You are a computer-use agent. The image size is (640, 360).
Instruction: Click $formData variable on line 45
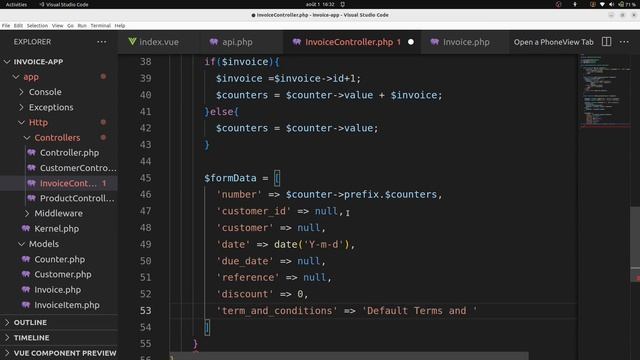tap(230, 178)
